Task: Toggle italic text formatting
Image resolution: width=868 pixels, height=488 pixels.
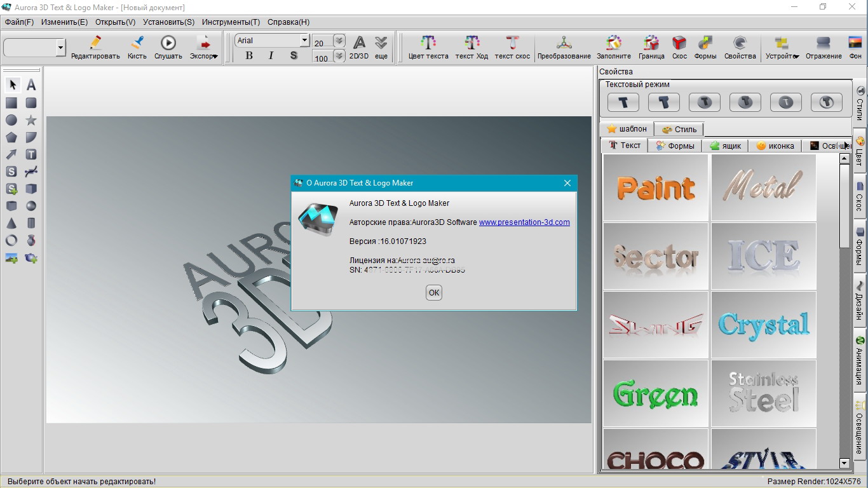Action: coord(271,56)
